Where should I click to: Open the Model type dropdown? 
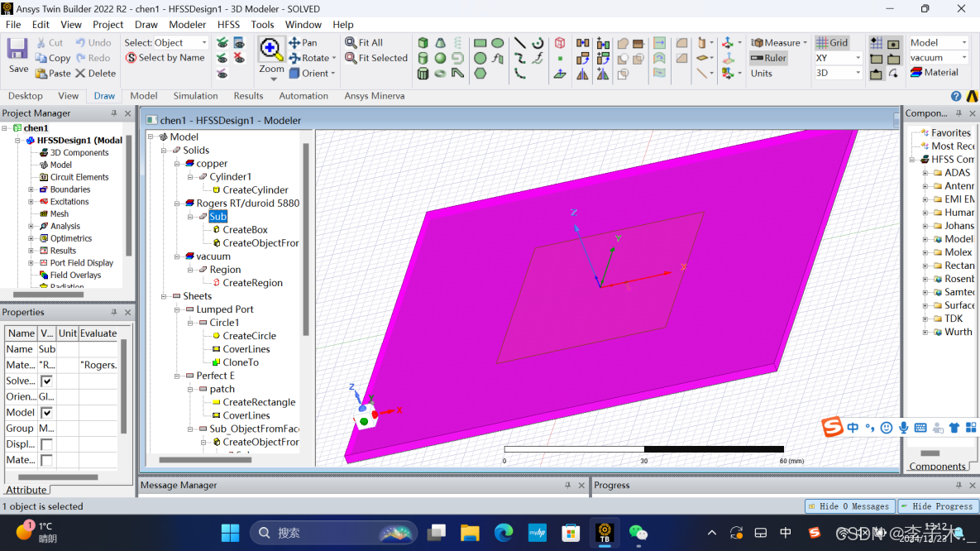[x=939, y=42]
